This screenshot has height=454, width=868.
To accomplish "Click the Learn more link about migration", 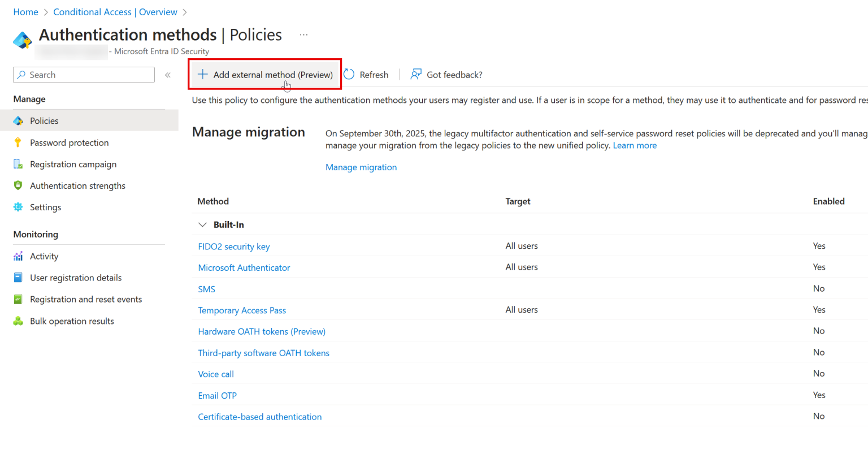I will pos(635,145).
